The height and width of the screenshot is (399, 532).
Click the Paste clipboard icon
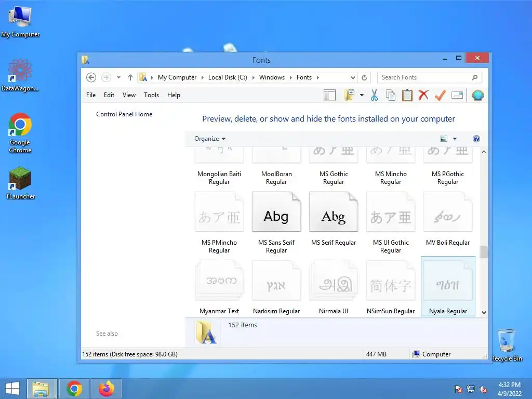pyautogui.click(x=407, y=96)
